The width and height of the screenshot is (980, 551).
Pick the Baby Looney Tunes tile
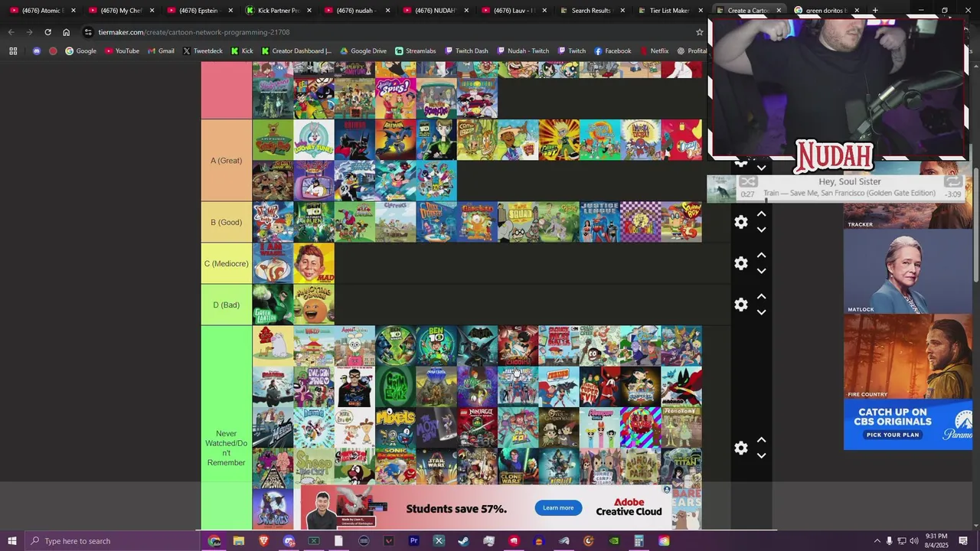(x=314, y=139)
